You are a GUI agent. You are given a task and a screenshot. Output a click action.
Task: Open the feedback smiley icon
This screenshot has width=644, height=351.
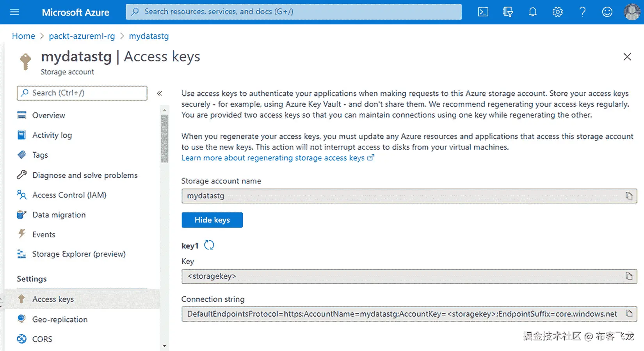tap(607, 12)
